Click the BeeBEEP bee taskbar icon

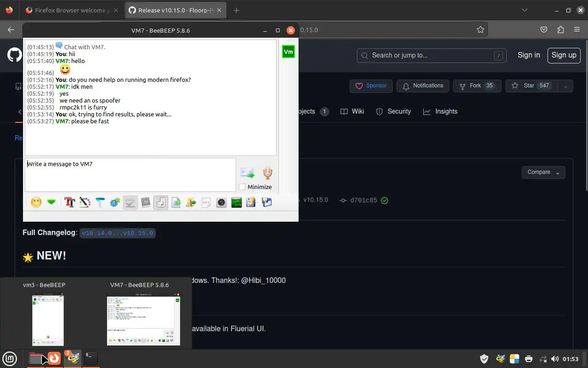pyautogui.click(x=73, y=358)
